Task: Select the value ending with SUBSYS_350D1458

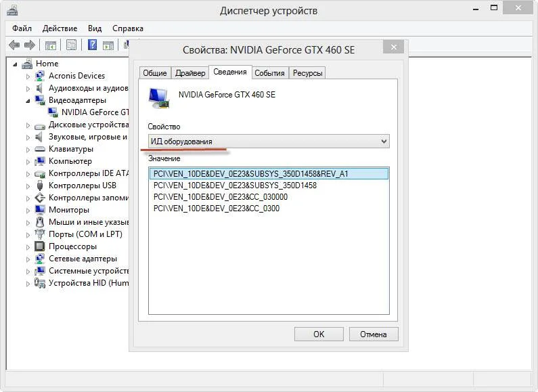Action: (x=269, y=186)
